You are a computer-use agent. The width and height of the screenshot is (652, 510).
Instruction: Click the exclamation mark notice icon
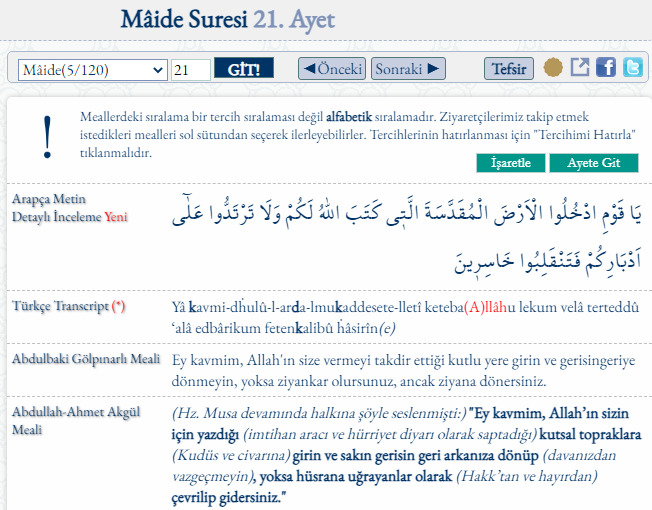[x=47, y=137]
